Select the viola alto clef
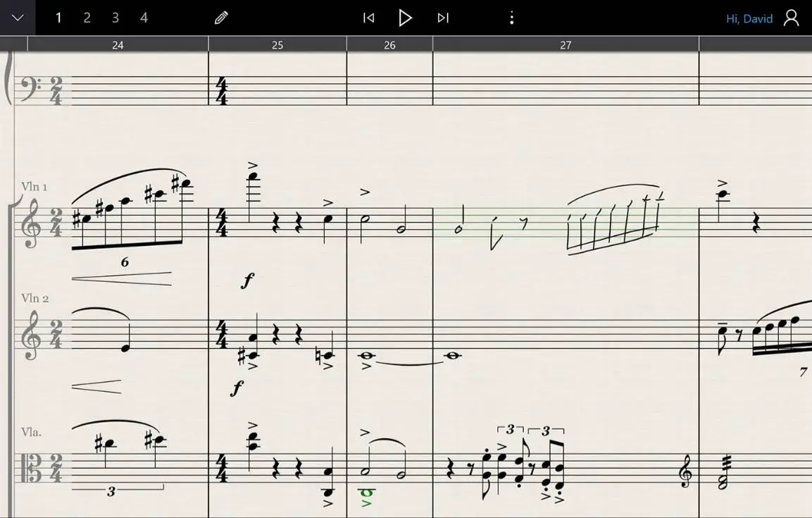Screen dimensions: 812x518 tap(31, 468)
